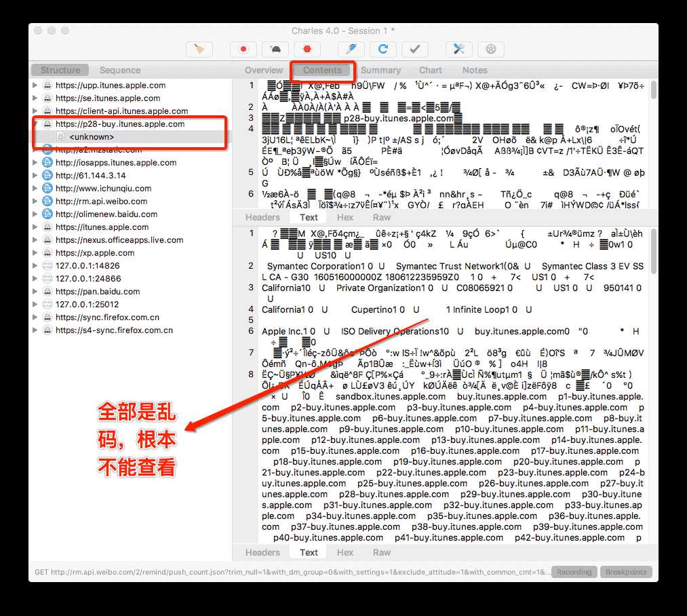Validate the response with the checkmark icon

point(415,49)
